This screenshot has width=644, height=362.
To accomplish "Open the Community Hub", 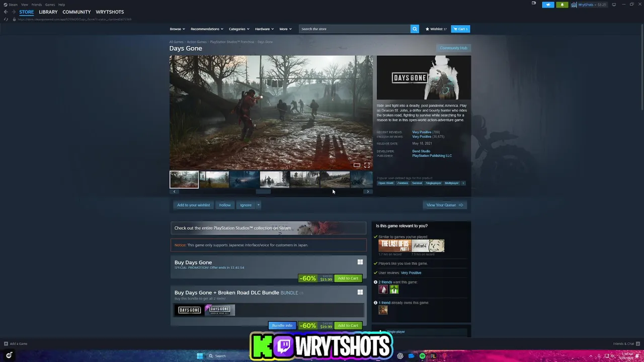I will pos(453,48).
